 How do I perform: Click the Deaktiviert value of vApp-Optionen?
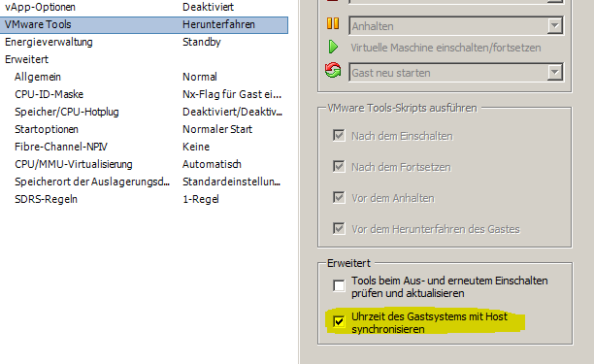coord(208,7)
